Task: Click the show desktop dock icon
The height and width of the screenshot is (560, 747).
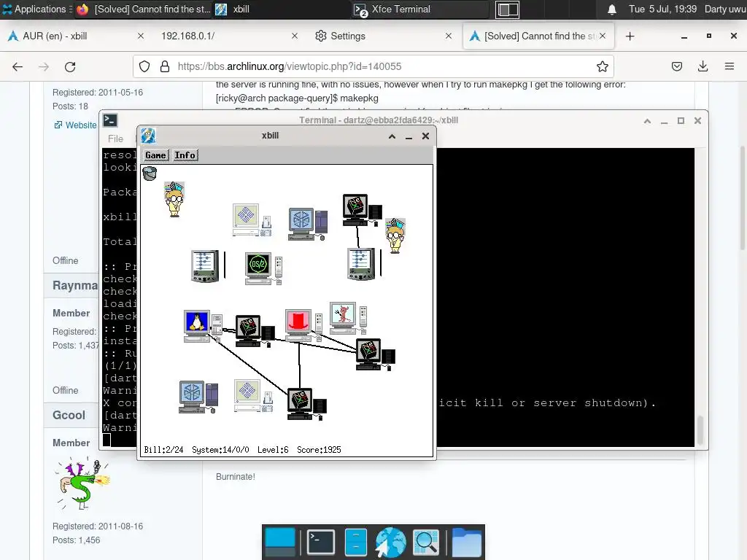Action: [279, 542]
